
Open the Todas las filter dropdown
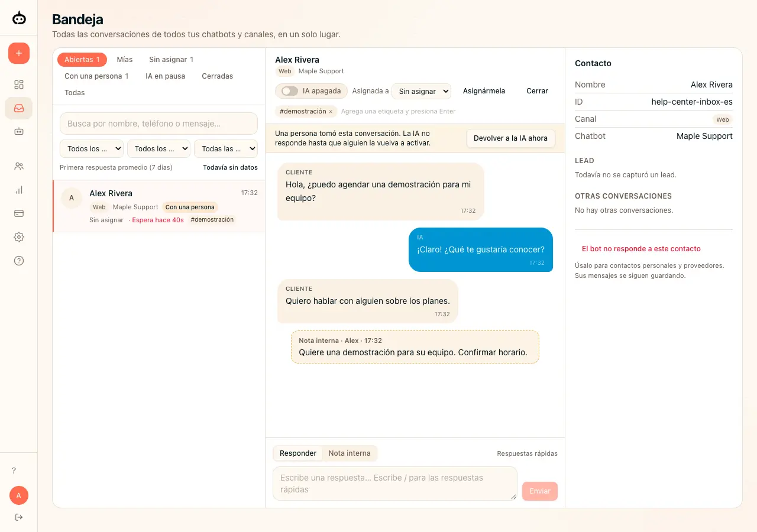point(226,149)
